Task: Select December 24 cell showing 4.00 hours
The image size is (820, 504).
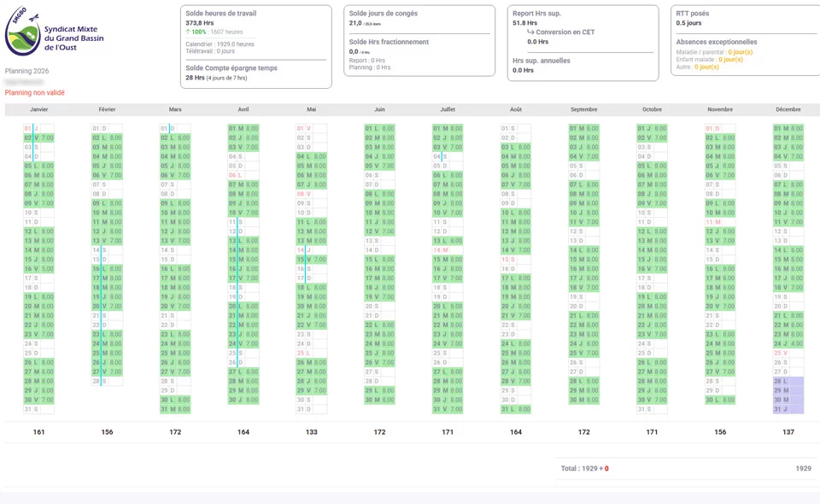Action: click(788, 343)
